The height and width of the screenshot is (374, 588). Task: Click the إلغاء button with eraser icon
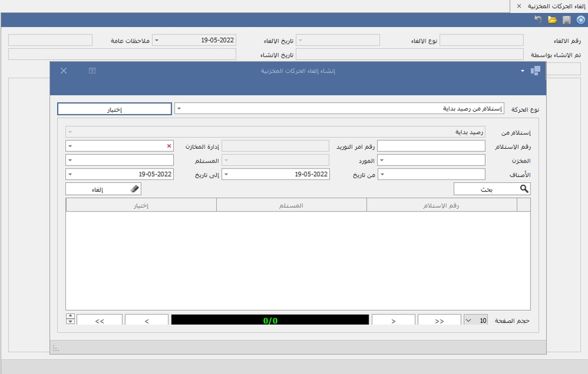click(103, 189)
